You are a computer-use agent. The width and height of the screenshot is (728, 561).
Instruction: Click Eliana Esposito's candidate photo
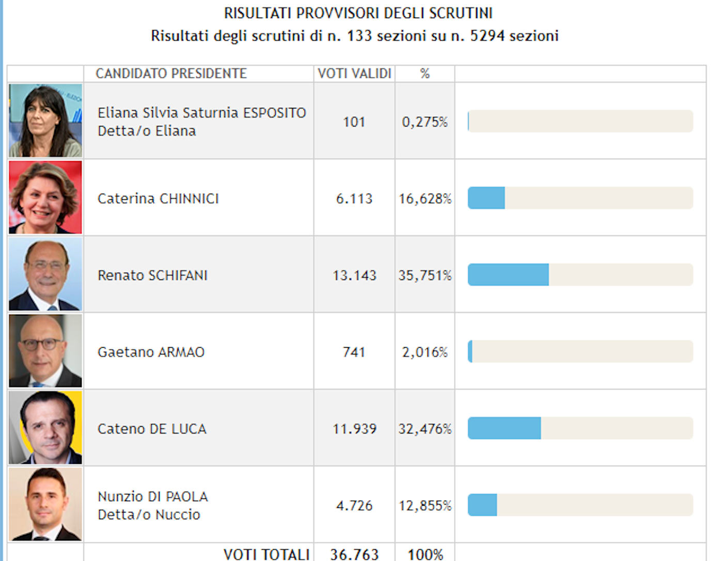coord(45,120)
